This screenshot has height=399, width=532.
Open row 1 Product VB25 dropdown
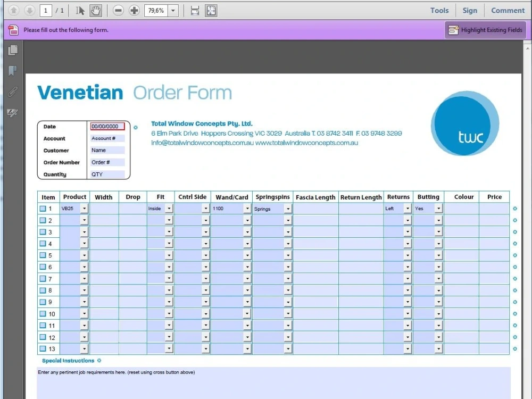[84, 209]
